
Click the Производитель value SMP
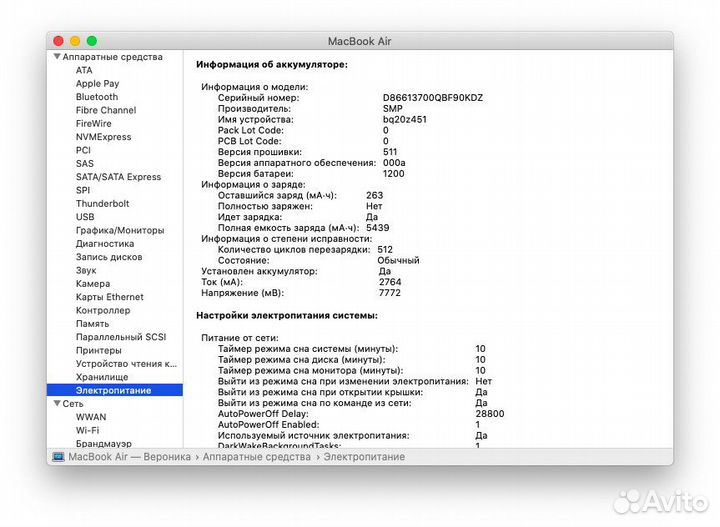[393, 109]
